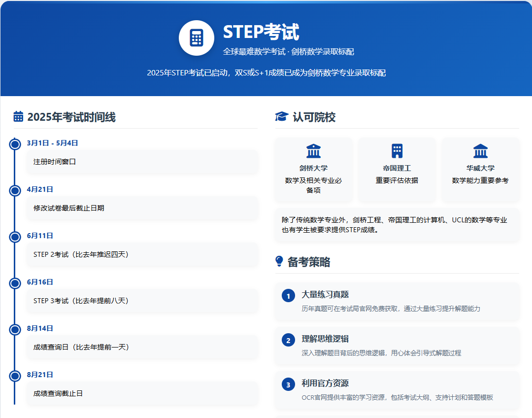Click the 注册时间窗口 timeline card
Image resolution: width=532 pixels, height=418 pixels.
pyautogui.click(x=142, y=162)
